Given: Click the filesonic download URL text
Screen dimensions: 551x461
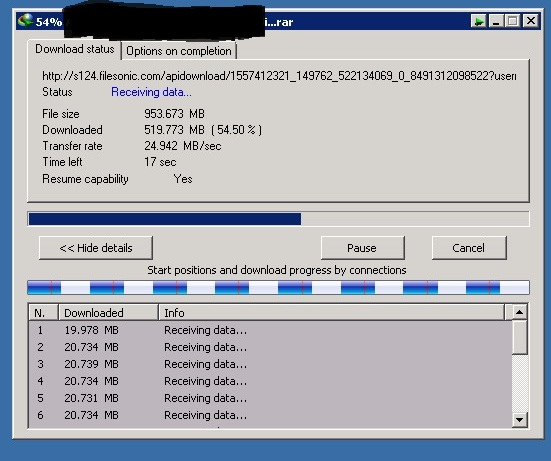Looking at the screenshot, I should 279,76.
